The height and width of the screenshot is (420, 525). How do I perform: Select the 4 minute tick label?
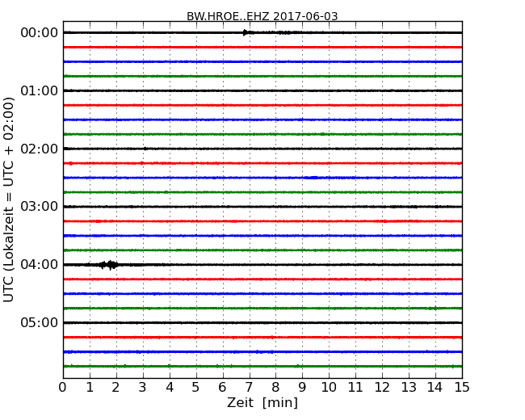(x=170, y=387)
